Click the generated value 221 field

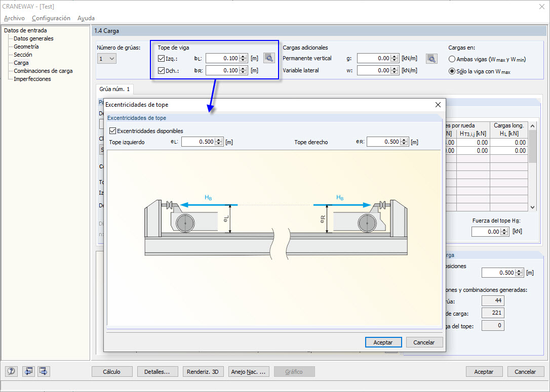493,313
